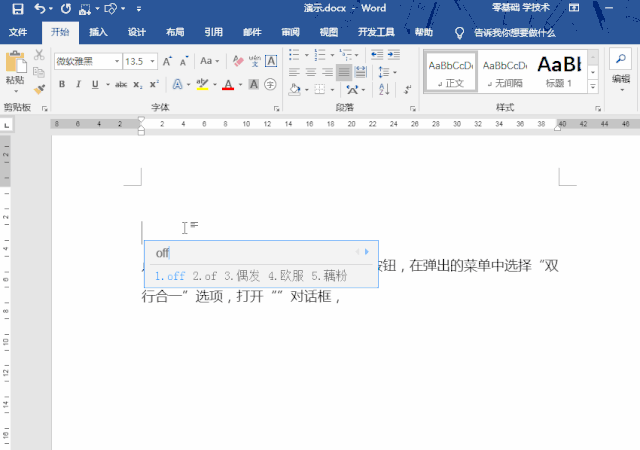Apply a bulleted list
Viewport: 640px width, 450px height.
[x=294, y=55]
